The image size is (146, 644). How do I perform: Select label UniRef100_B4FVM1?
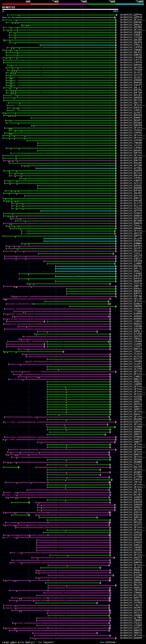click(x=131, y=90)
